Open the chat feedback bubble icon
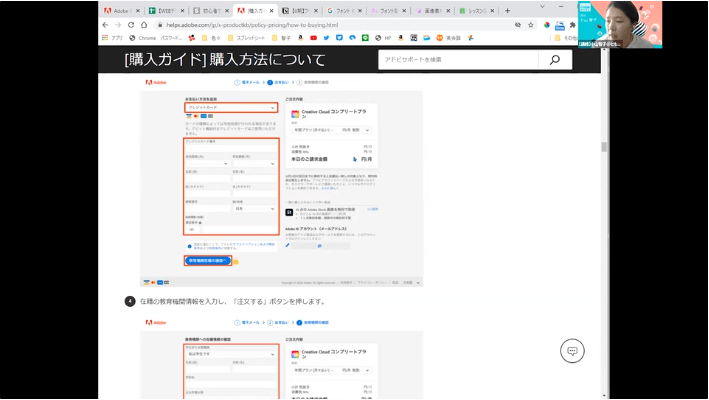The image size is (709, 400). (x=572, y=351)
